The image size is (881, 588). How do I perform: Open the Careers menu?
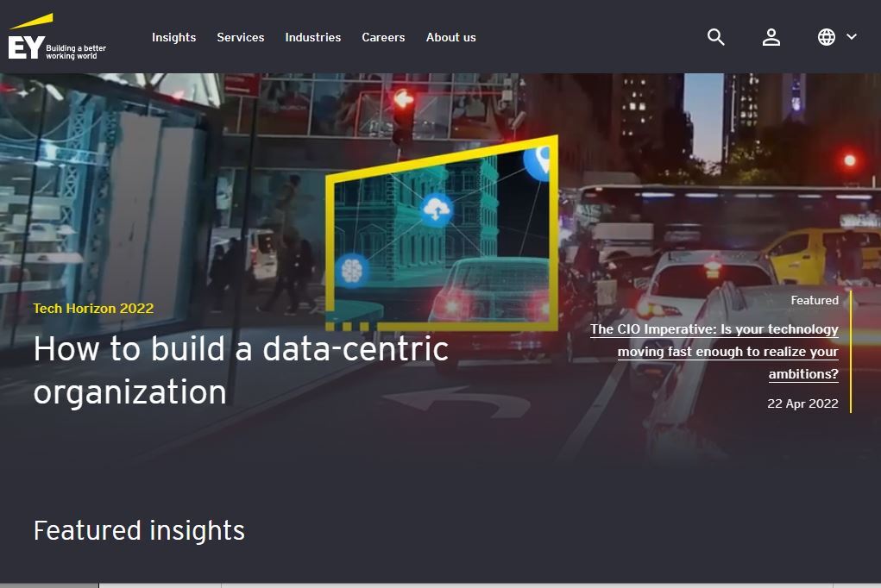383,37
